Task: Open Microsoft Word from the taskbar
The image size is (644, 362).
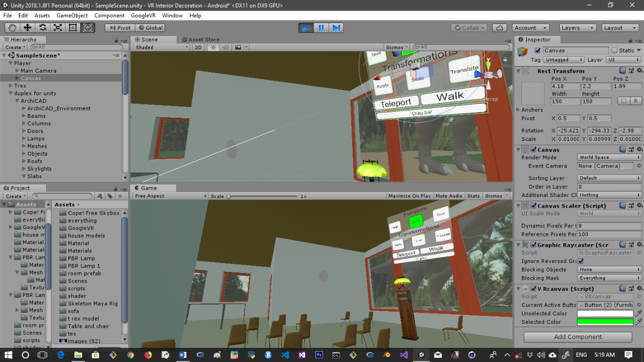Action: pos(182,355)
